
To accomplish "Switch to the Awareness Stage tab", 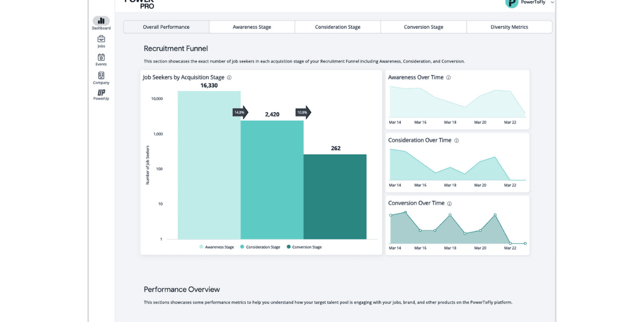I will (x=252, y=27).
